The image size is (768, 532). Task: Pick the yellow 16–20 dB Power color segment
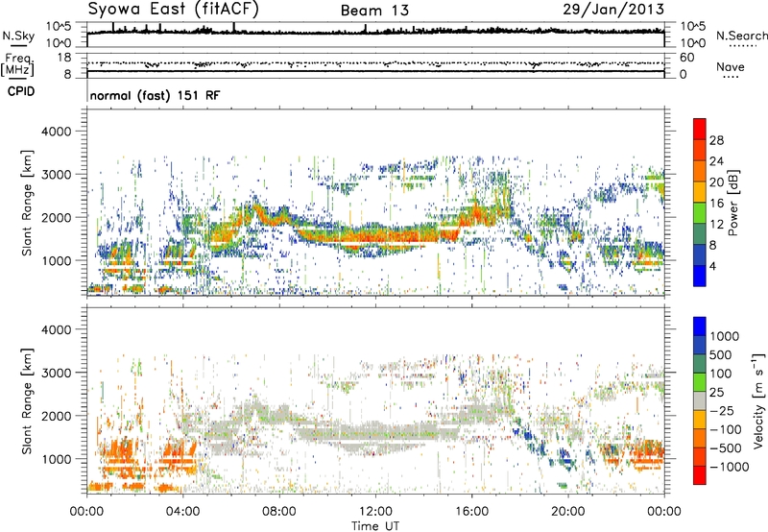700,192
